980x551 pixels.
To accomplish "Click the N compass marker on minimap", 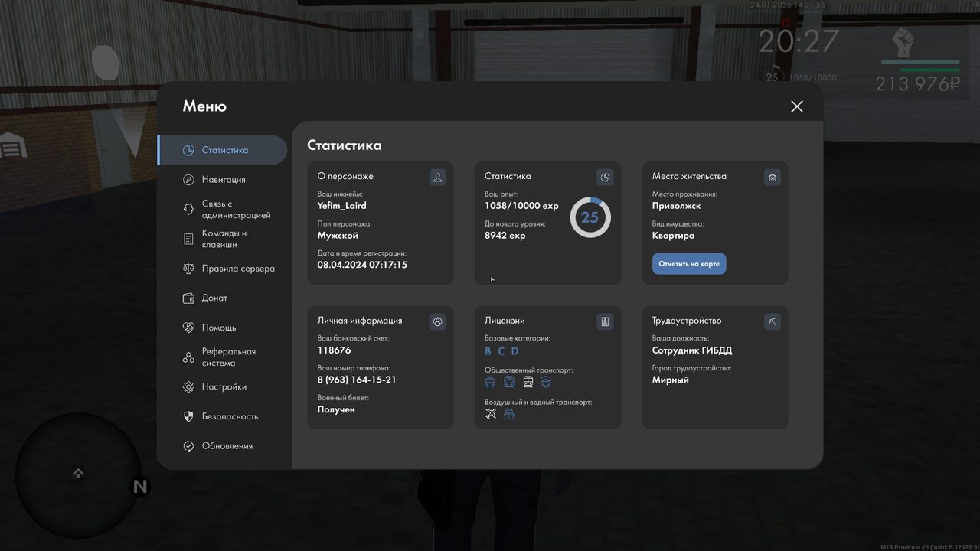I will point(140,487).
